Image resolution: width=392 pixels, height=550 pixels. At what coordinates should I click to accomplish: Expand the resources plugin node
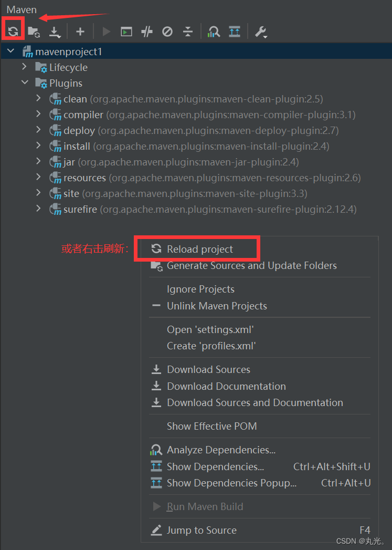tap(38, 177)
